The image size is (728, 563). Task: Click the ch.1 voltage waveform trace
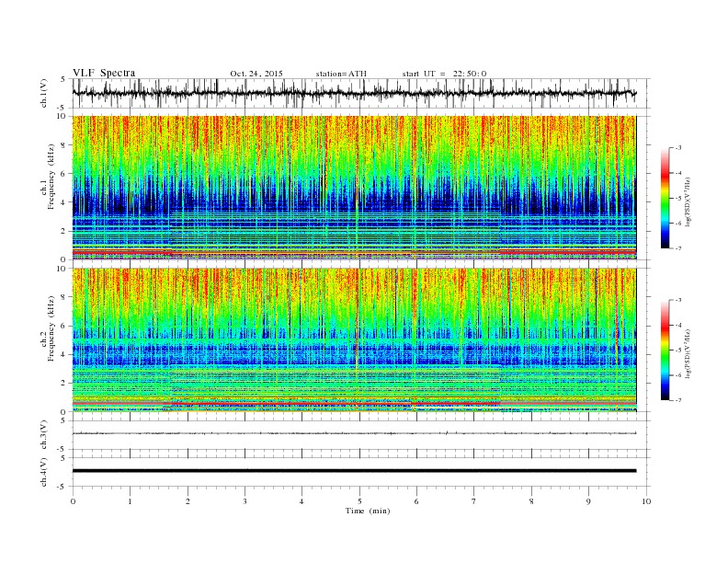coord(354,93)
